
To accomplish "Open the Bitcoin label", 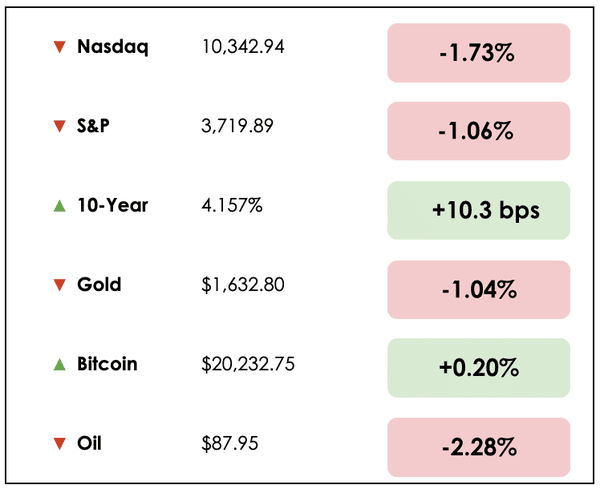I will [107, 364].
